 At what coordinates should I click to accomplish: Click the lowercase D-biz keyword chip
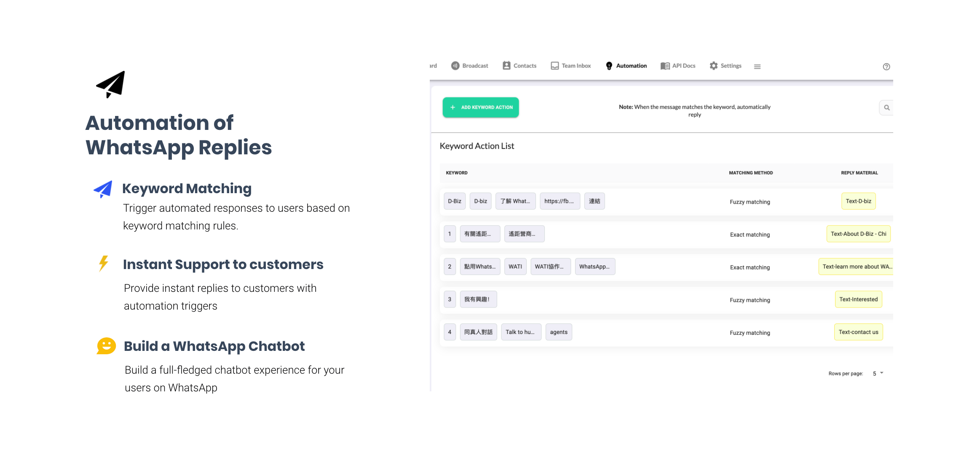point(481,201)
